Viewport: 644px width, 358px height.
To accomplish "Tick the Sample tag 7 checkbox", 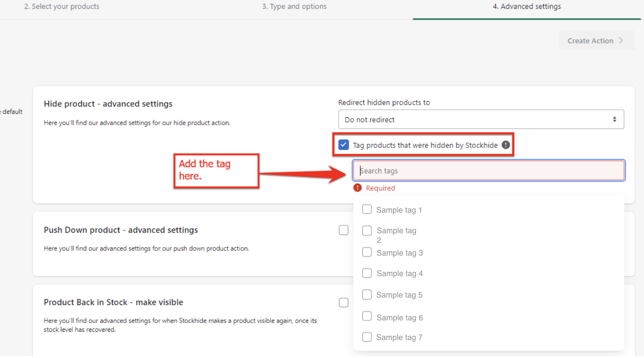I will point(367,337).
